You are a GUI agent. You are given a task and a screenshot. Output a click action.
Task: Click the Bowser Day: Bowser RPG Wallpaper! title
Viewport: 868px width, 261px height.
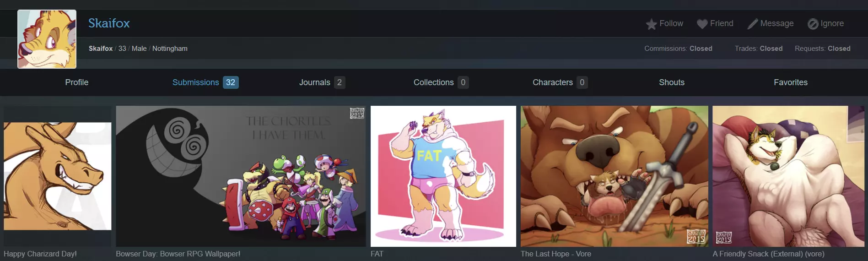[178, 254]
